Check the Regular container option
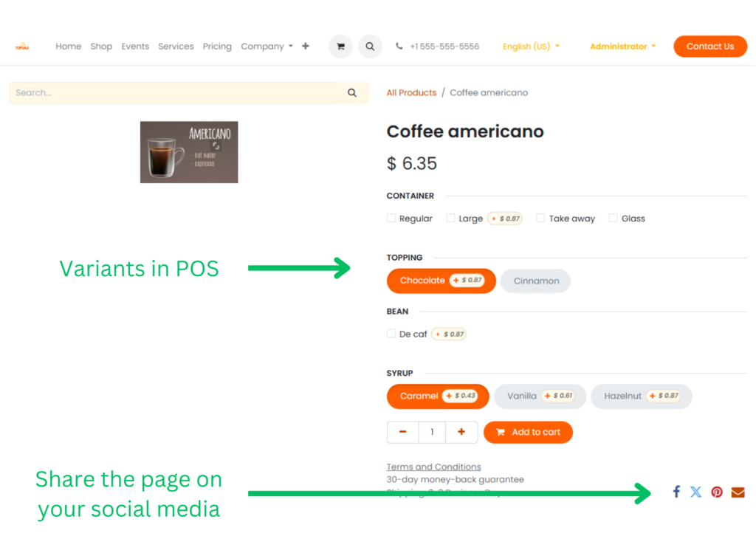This screenshot has width=756, height=536. [391, 218]
